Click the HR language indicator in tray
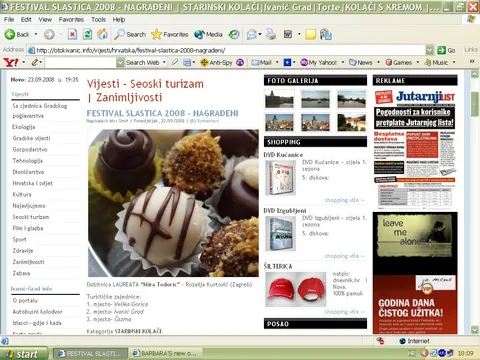The width and height of the screenshot is (480, 360). [412, 353]
